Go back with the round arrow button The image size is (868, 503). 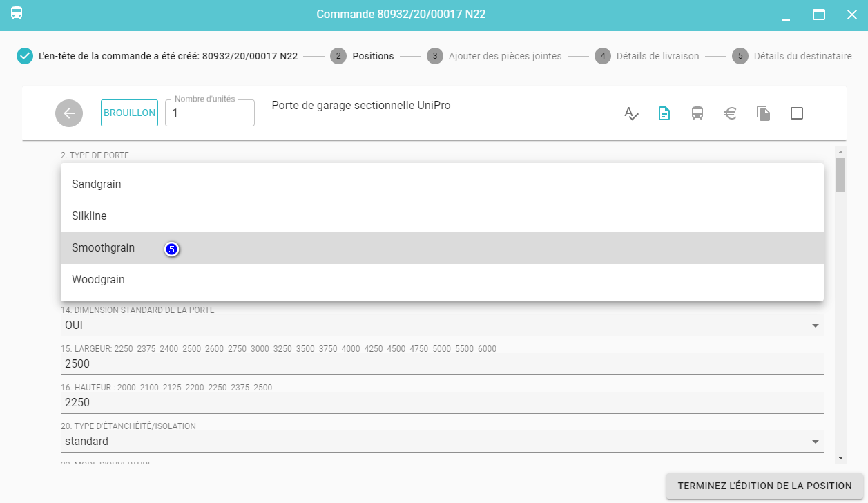[x=69, y=113]
